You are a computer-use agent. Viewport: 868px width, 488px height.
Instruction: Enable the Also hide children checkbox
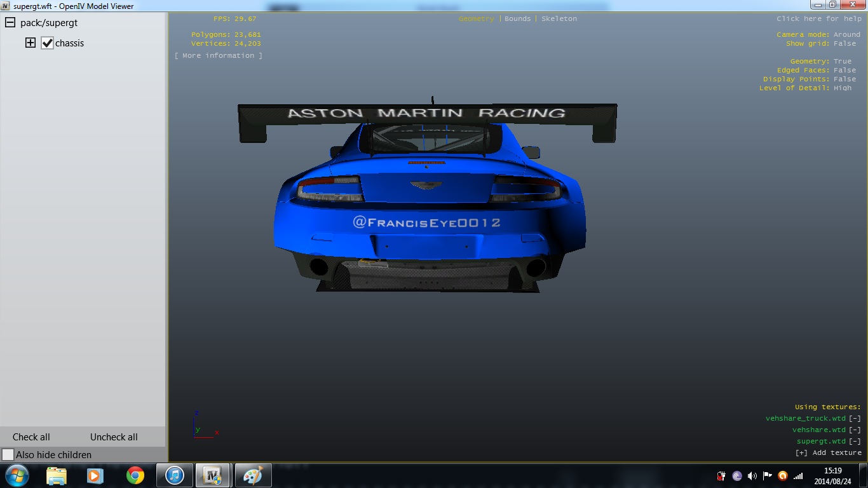point(8,455)
